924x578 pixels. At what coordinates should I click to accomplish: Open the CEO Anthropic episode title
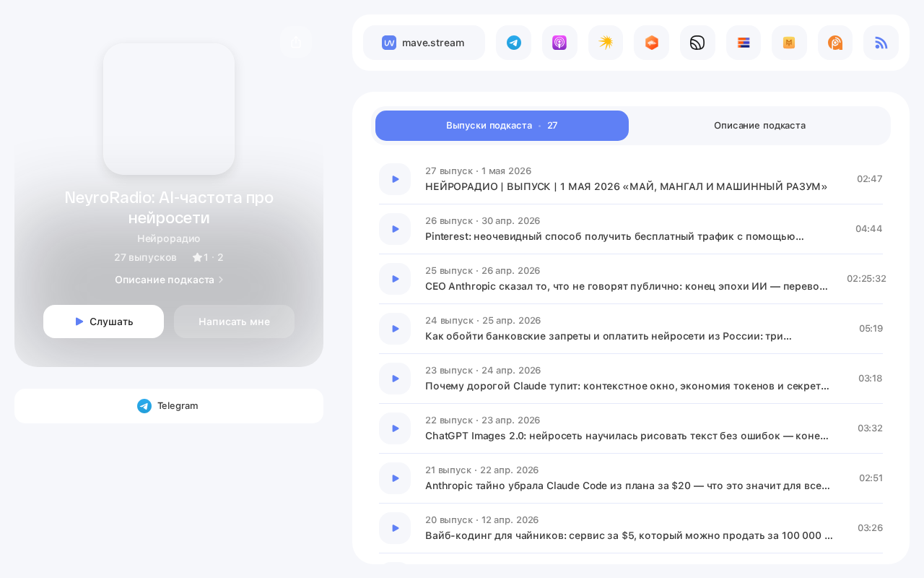coord(627,286)
